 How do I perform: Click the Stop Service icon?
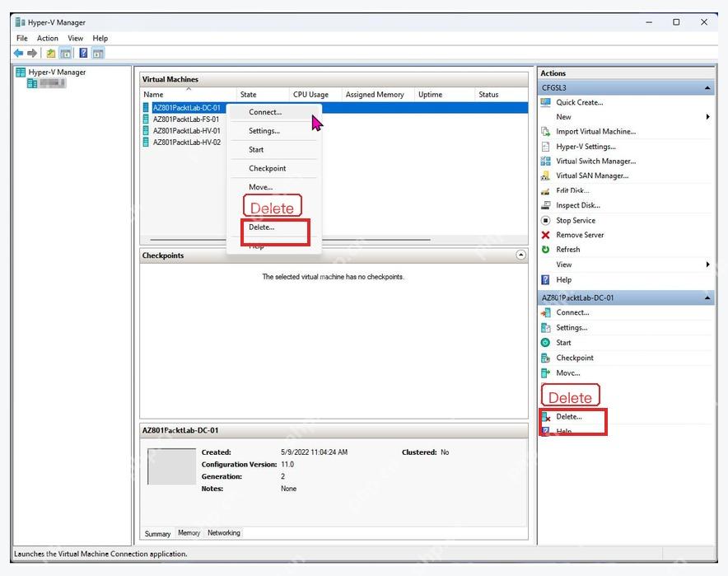coord(545,220)
